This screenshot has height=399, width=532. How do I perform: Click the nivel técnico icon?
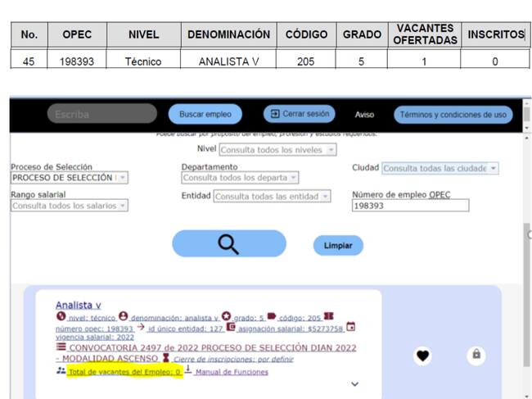click(61, 316)
